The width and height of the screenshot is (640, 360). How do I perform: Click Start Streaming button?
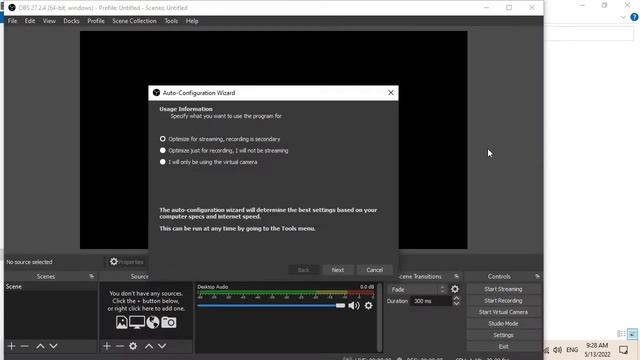[503, 289]
